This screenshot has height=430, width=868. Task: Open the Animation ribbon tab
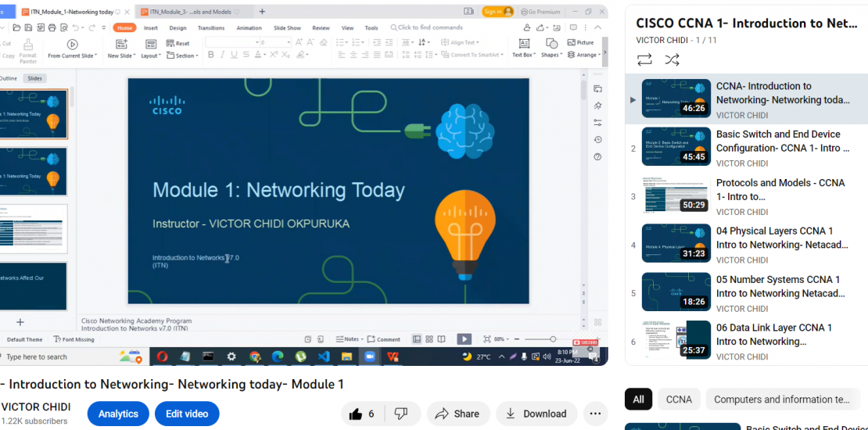(249, 27)
